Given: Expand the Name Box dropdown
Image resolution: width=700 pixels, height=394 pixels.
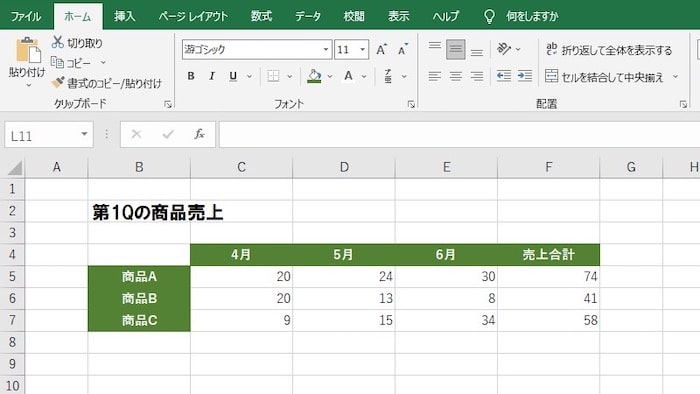Looking at the screenshot, I should (84, 134).
